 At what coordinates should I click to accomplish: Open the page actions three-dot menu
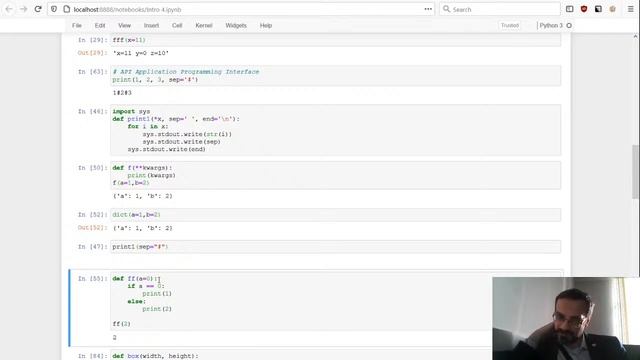click(x=428, y=9)
